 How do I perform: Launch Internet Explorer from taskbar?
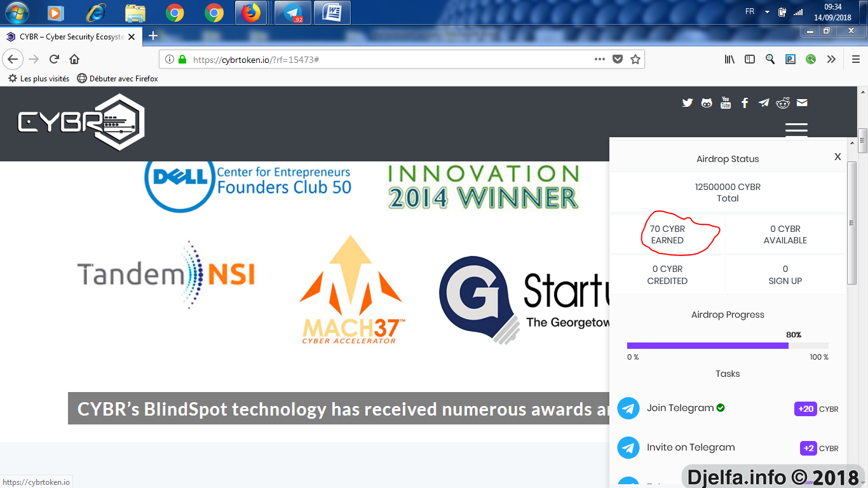(x=96, y=12)
